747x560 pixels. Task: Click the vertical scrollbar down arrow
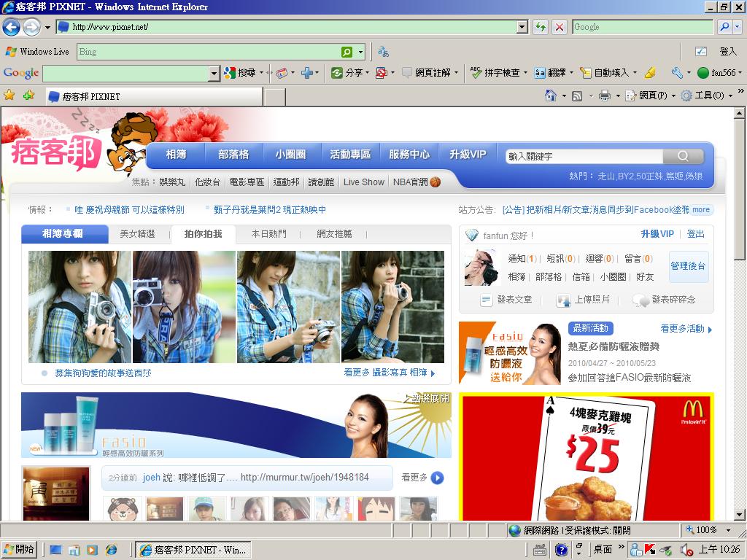739,514
